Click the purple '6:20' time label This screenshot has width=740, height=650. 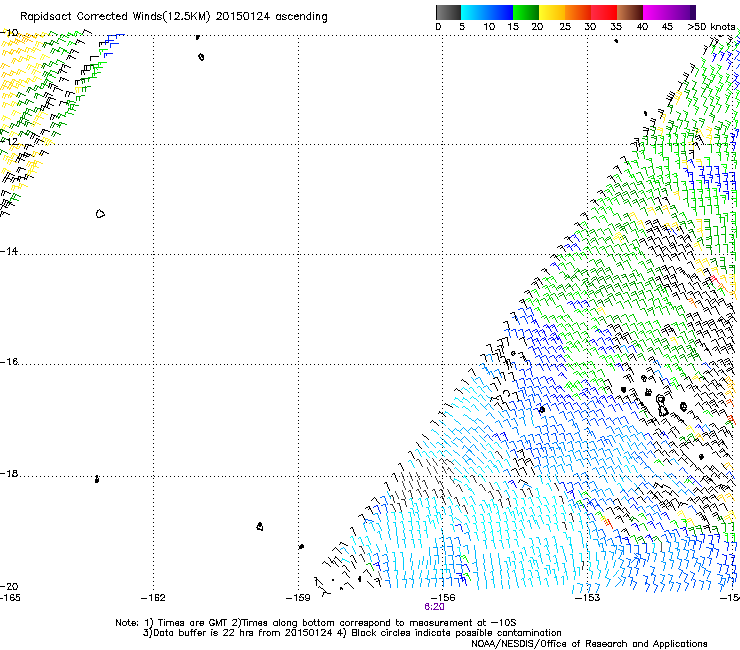pos(434,607)
